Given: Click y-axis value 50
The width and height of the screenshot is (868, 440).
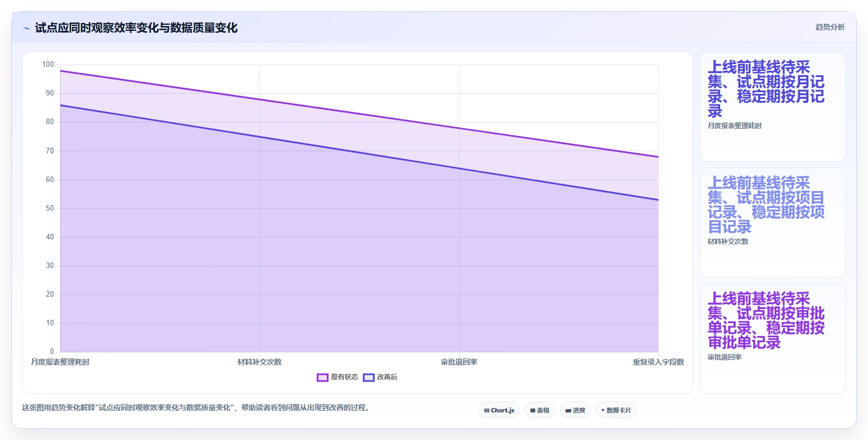Looking at the screenshot, I should click(50, 208).
